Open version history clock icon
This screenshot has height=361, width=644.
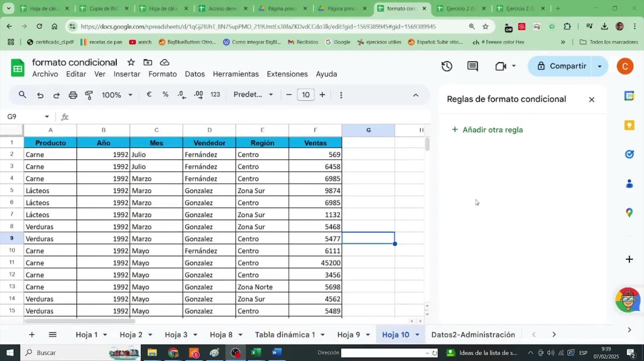click(447, 66)
